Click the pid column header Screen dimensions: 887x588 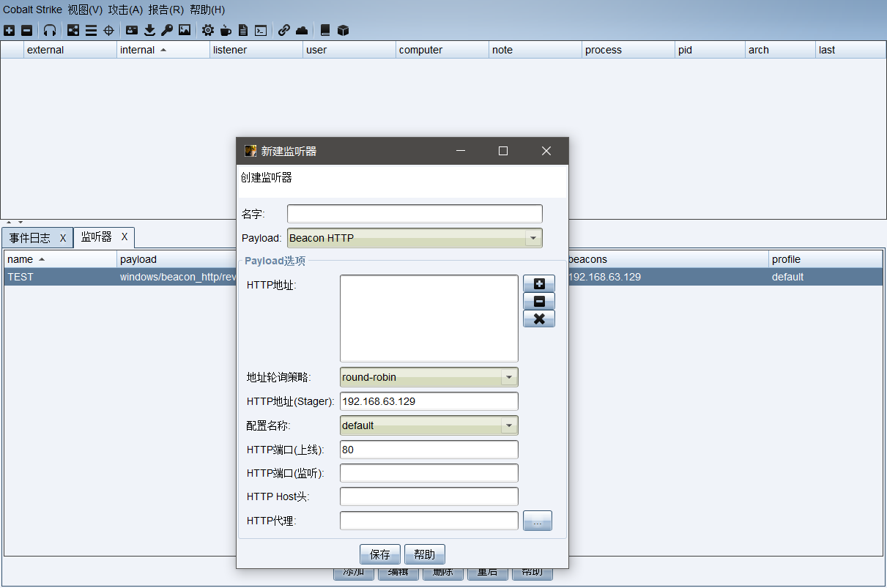click(710, 50)
